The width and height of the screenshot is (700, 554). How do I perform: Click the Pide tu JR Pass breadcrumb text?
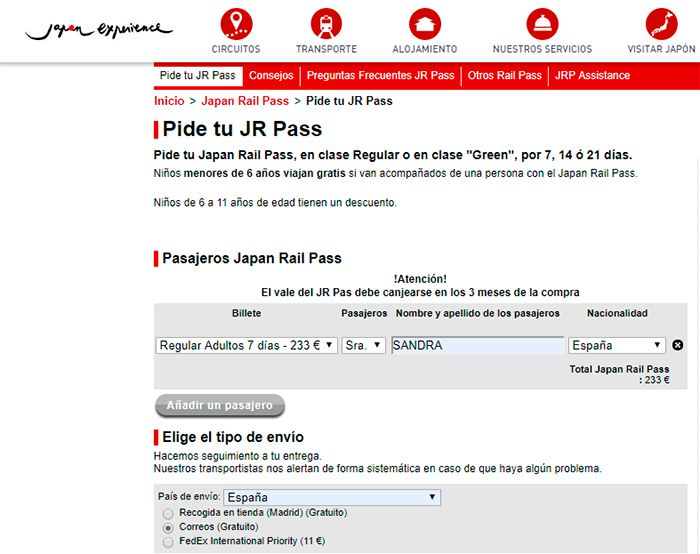[349, 101]
